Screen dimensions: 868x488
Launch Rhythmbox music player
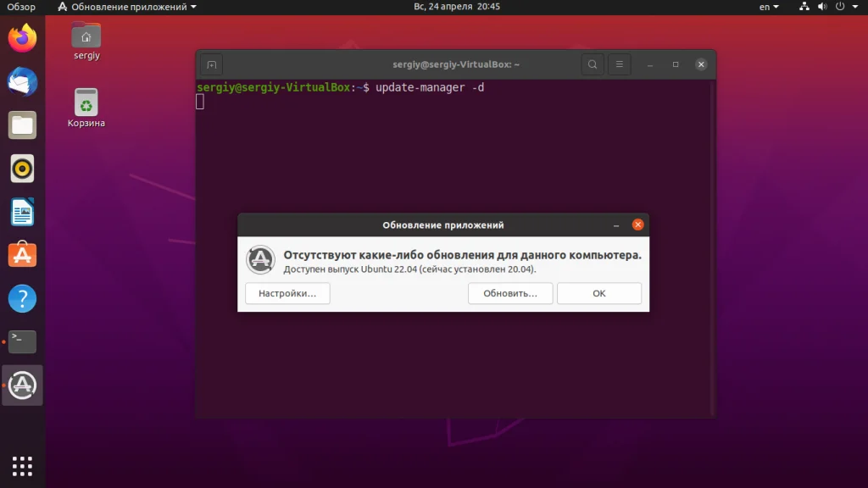pos(21,168)
